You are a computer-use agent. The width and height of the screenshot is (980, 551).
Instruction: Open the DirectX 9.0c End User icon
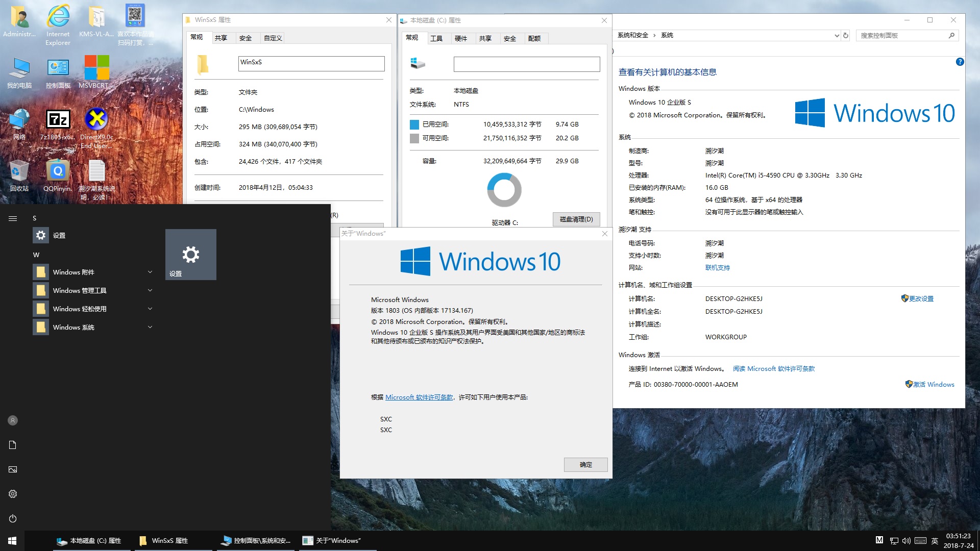pyautogui.click(x=96, y=120)
